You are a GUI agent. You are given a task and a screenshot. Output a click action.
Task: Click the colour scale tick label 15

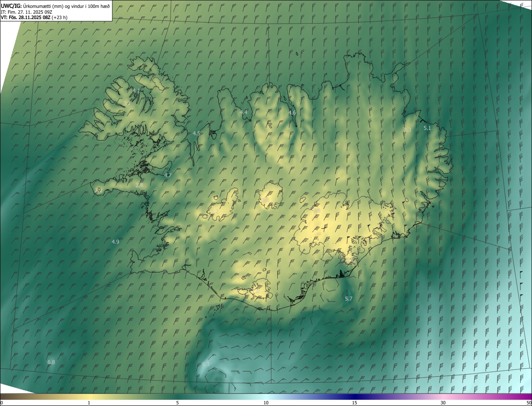[x=355, y=403]
